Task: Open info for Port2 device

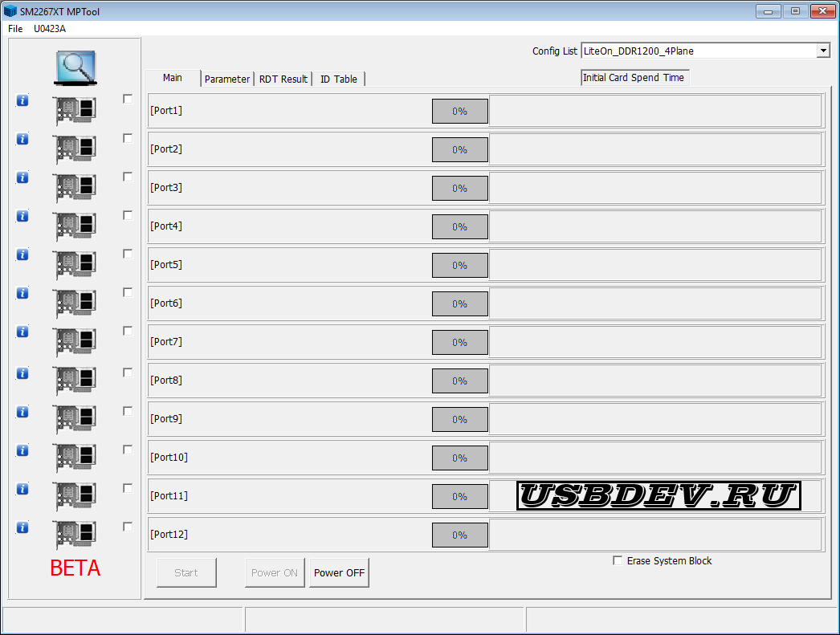Action: pos(22,139)
